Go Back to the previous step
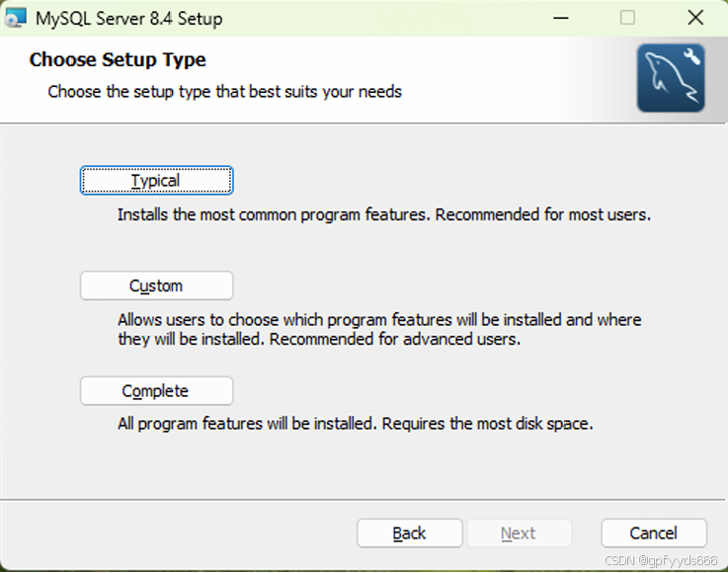Screen dimensions: 728x573 pyautogui.click(x=410, y=533)
